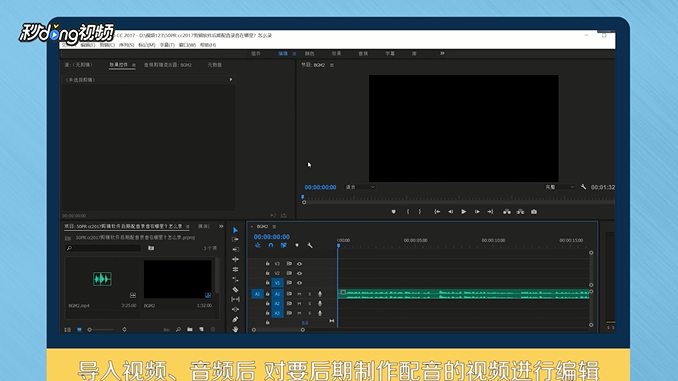The image size is (678, 381).
Task: Play the sequence in Program monitor
Action: click(464, 211)
